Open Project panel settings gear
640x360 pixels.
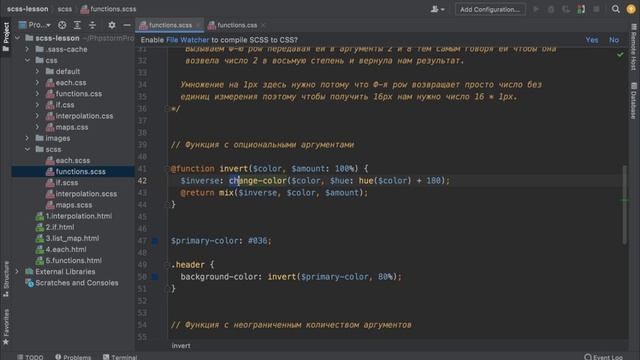(111, 25)
